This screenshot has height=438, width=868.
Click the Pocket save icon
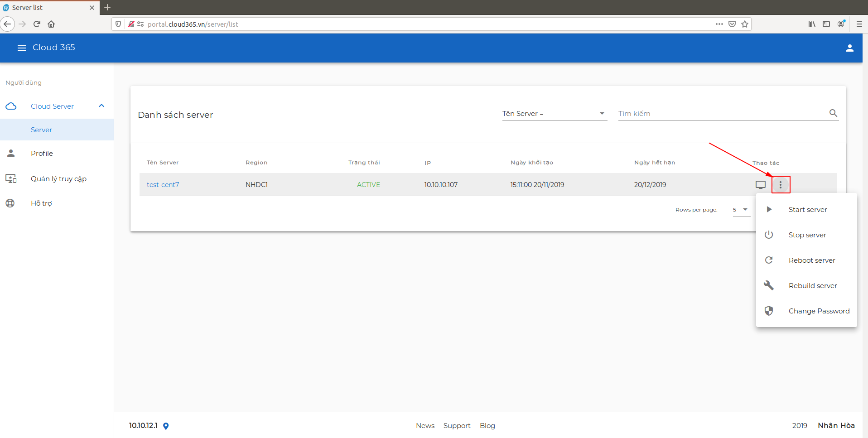tap(732, 24)
